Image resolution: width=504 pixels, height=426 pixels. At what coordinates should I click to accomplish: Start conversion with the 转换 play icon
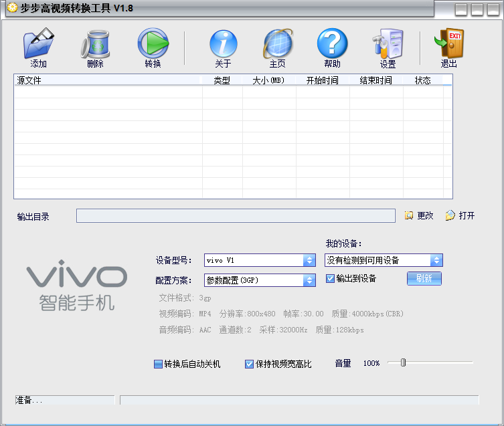coord(153,43)
